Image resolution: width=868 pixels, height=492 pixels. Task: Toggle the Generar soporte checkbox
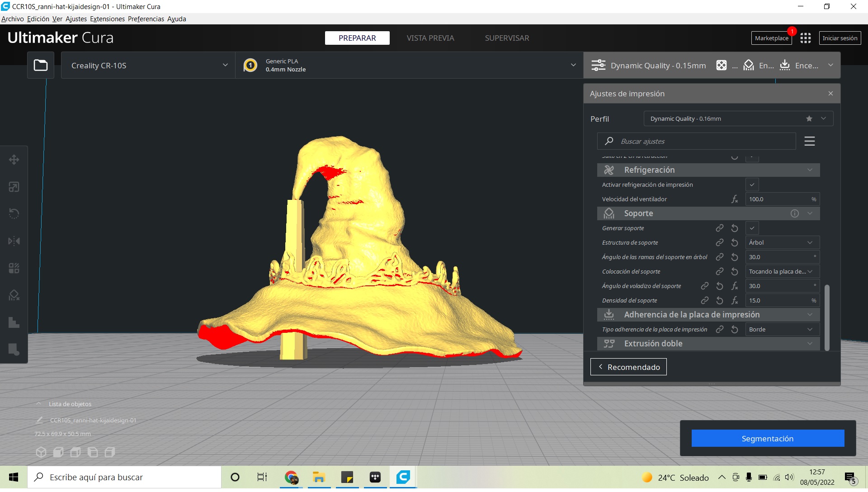tap(752, 228)
